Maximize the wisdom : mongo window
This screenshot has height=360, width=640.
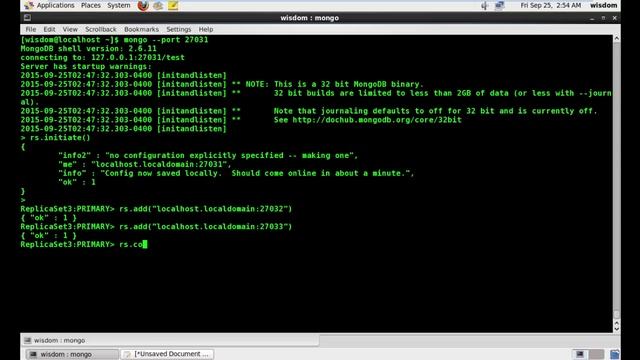point(603,18)
